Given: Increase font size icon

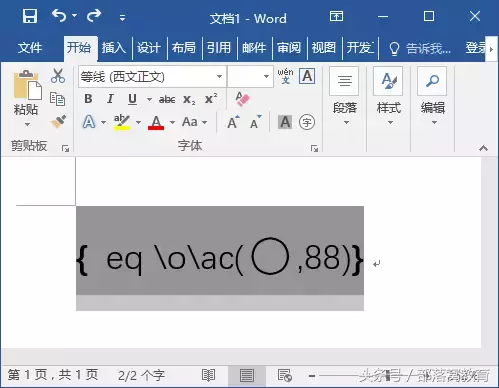Looking at the screenshot, I should (x=233, y=122).
